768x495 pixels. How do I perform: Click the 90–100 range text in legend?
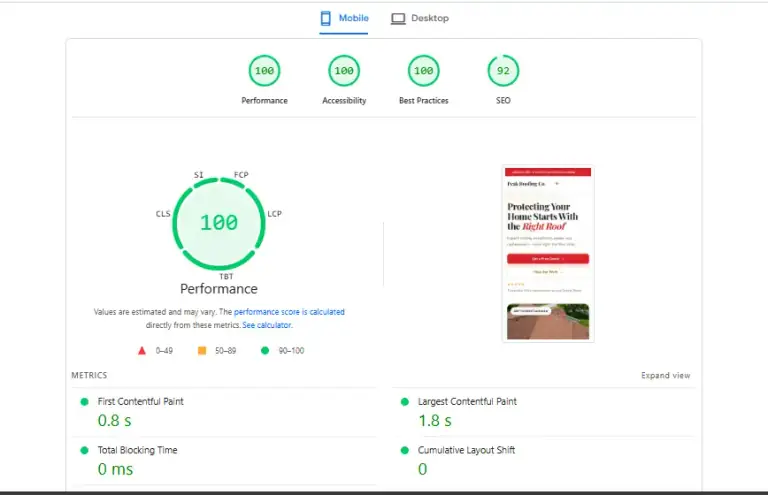291,351
